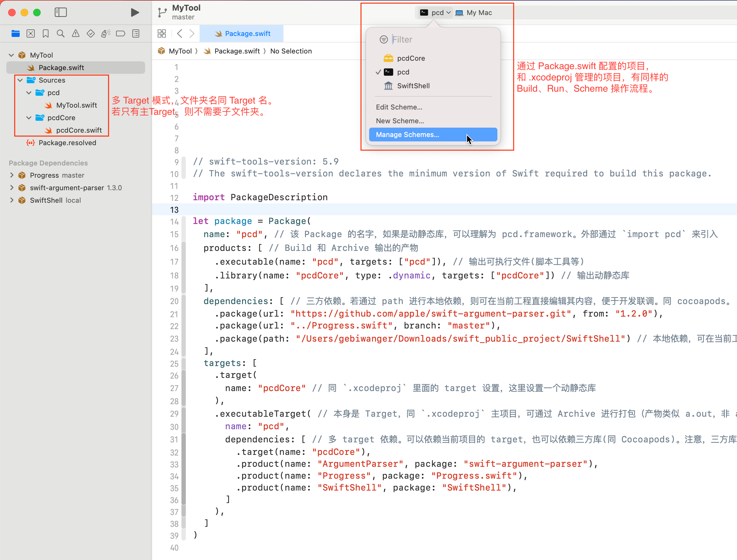Open the Breakpoint navigator icon
737x560 pixels.
click(121, 34)
